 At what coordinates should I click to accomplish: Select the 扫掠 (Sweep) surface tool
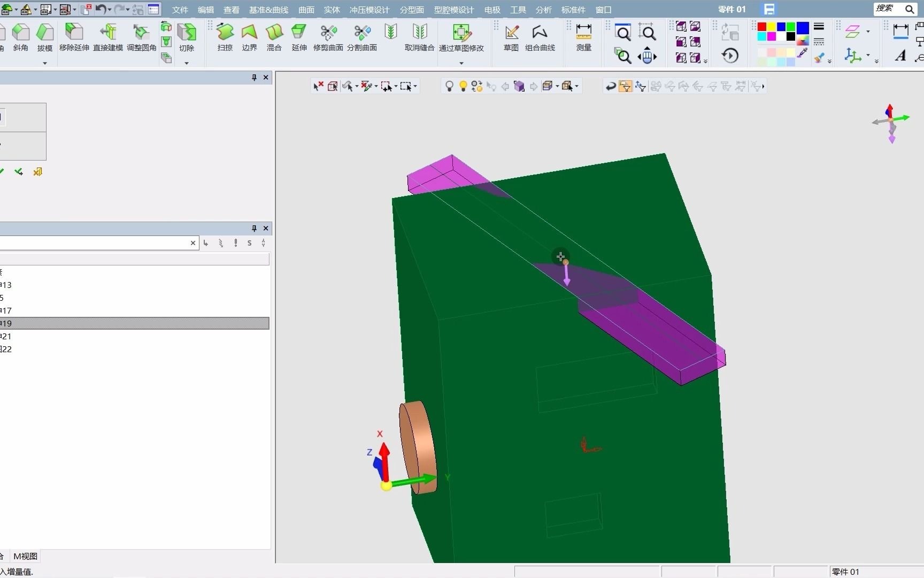(225, 37)
